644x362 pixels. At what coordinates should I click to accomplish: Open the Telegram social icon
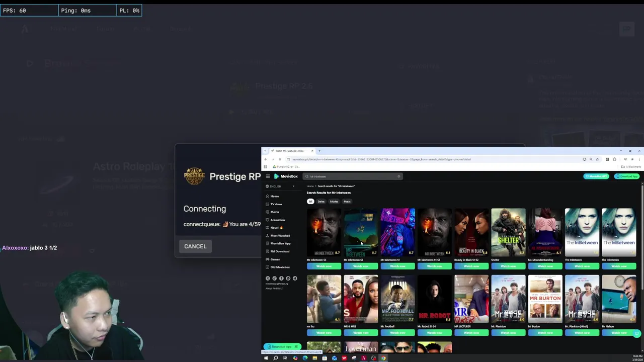click(295, 278)
